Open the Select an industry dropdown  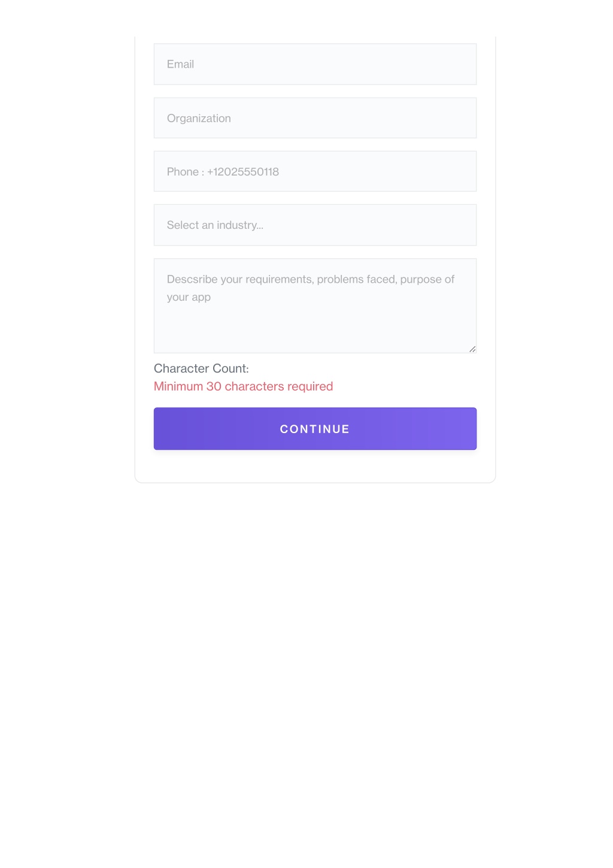(315, 225)
